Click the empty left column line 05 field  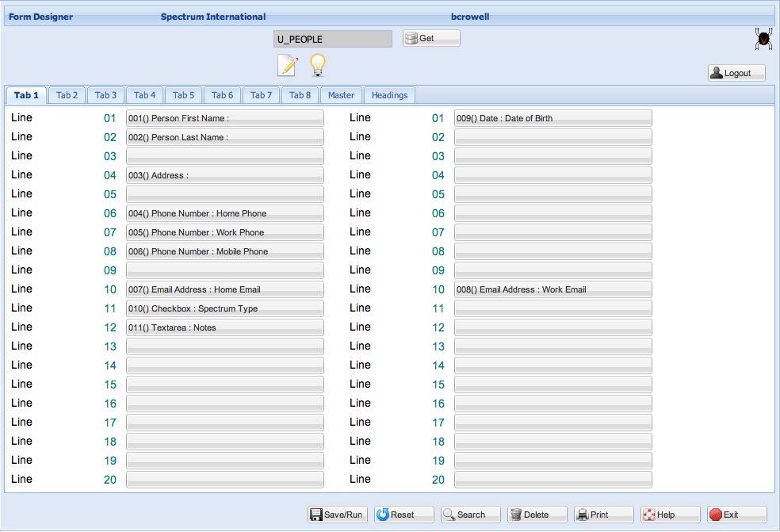225,194
